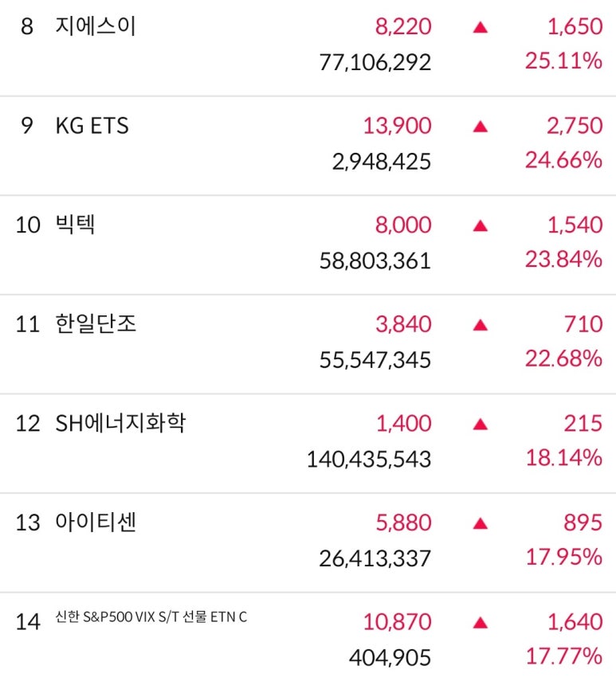616x689 pixels.
Task: Open stock 지에스이
Action: click(96, 25)
